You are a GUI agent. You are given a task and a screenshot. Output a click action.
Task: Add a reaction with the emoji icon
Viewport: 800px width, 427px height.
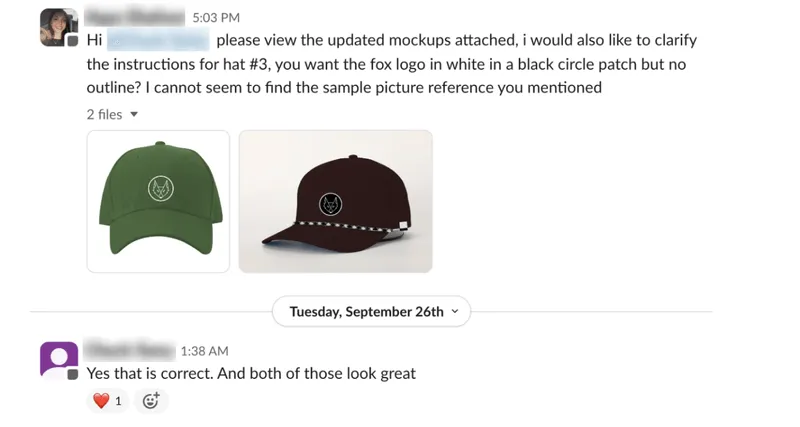point(151,401)
